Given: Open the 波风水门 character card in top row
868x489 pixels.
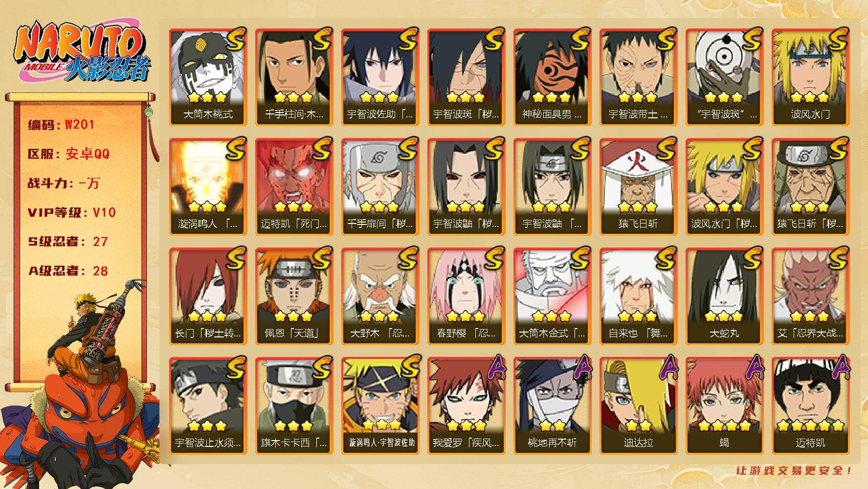Looking at the screenshot, I should 810,77.
